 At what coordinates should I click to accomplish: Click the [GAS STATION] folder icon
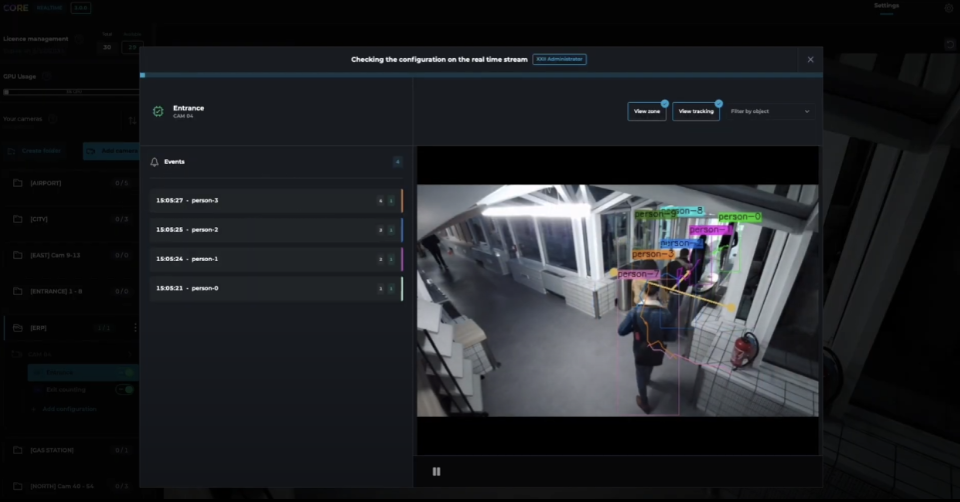tap(18, 450)
